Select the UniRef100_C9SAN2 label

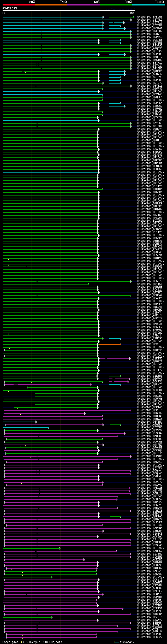[x=150, y=433]
